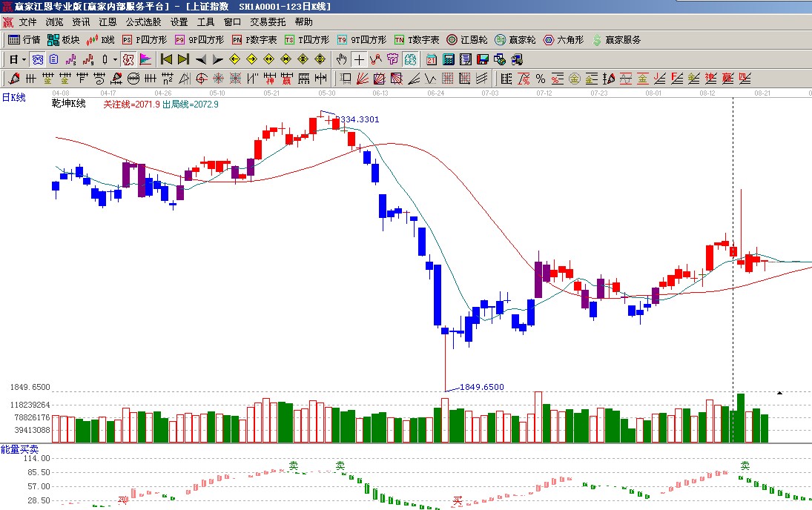Activate the crosshair cursor tool
Screen dimensions: 812x510
[359, 59]
